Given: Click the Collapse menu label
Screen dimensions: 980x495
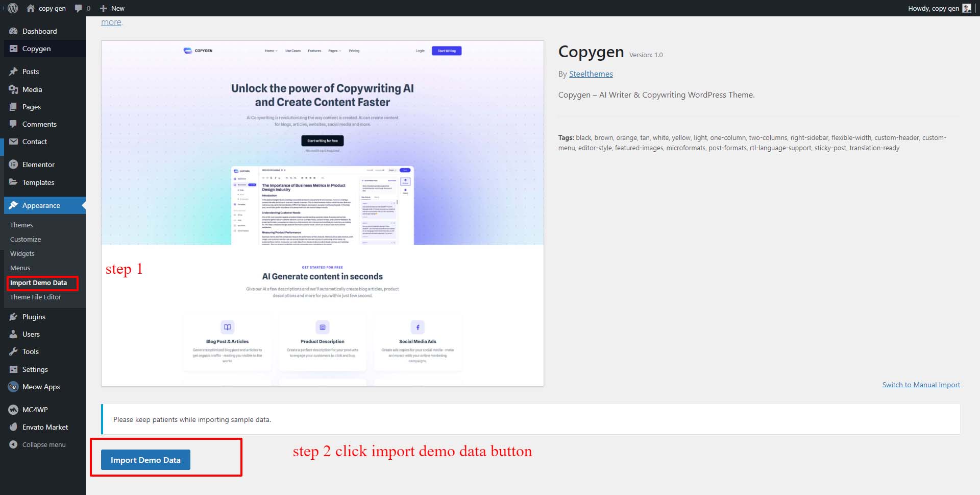Looking at the screenshot, I should (44, 444).
